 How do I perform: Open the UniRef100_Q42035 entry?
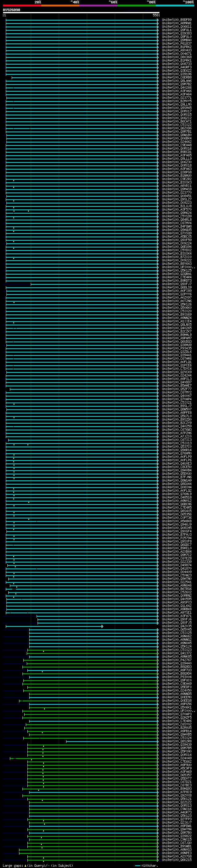(x=177, y=626)
